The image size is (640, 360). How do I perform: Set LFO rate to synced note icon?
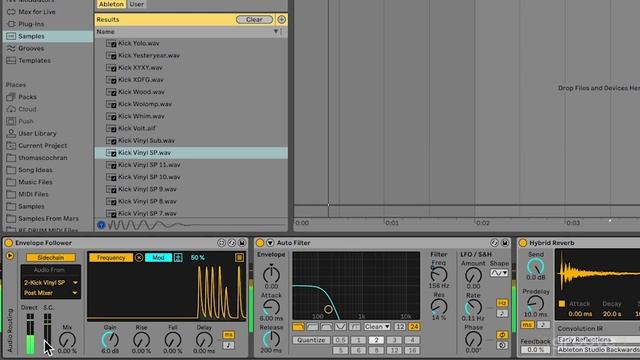[x=502, y=313]
